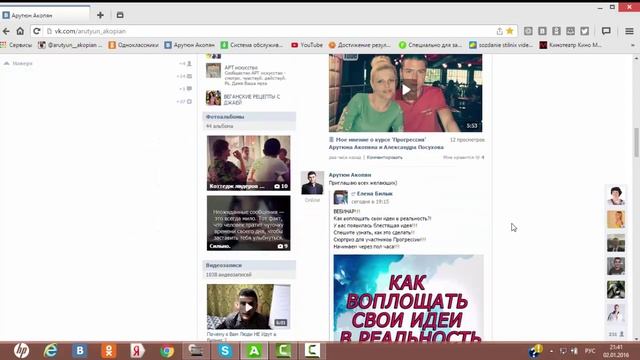Open the Сильно. photo album thumbnail
Image resolution: width=640 pixels, height=360 pixels.
pyautogui.click(x=249, y=223)
